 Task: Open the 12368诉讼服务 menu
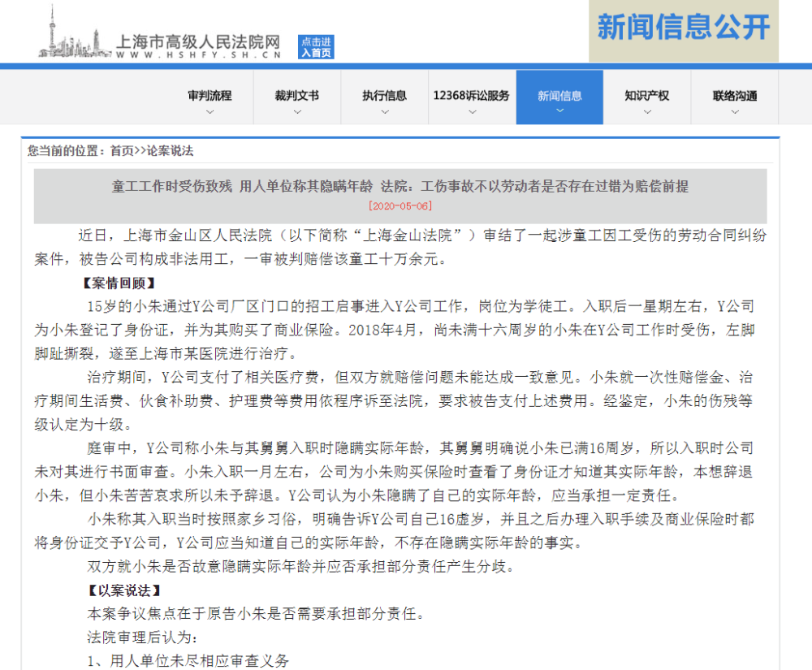(x=472, y=96)
